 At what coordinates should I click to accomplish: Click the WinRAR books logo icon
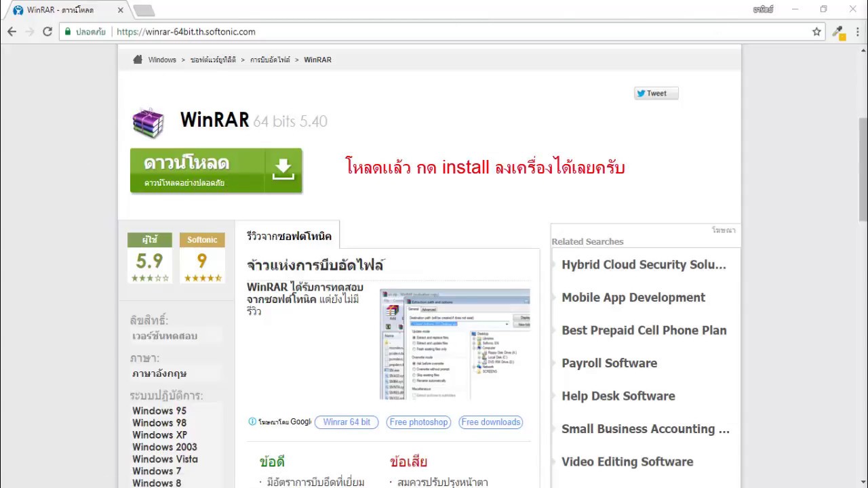point(148,122)
